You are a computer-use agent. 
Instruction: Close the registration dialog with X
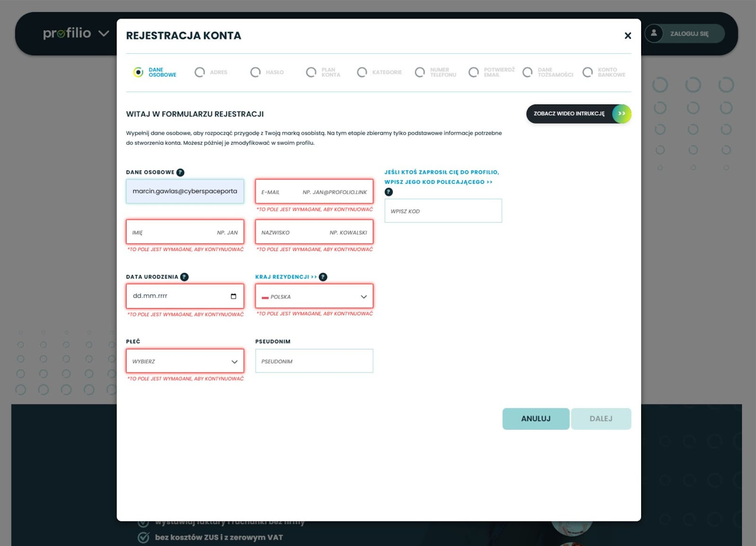627,35
